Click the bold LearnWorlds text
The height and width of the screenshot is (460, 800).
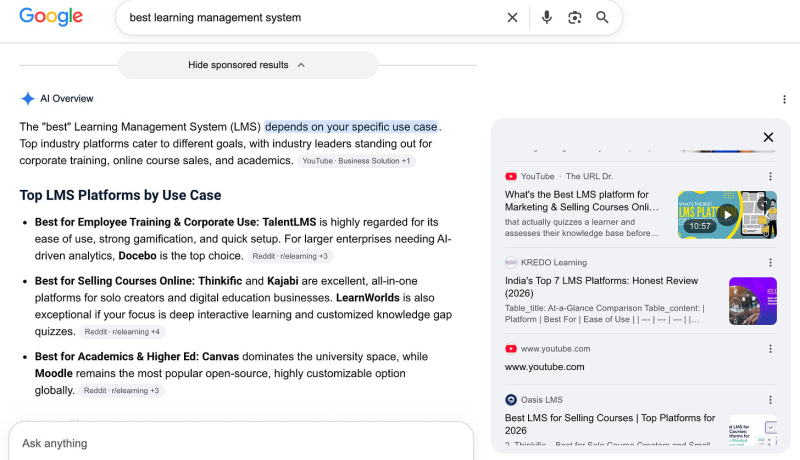367,298
